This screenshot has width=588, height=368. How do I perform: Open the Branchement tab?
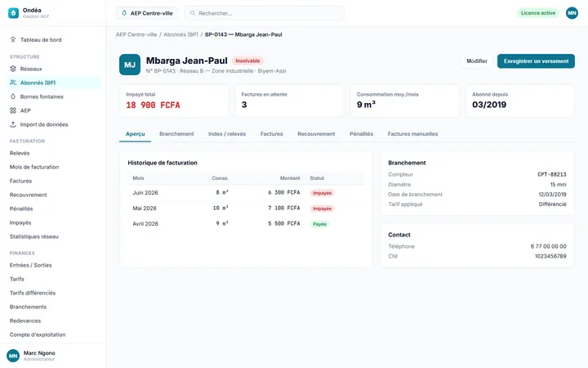(x=176, y=134)
